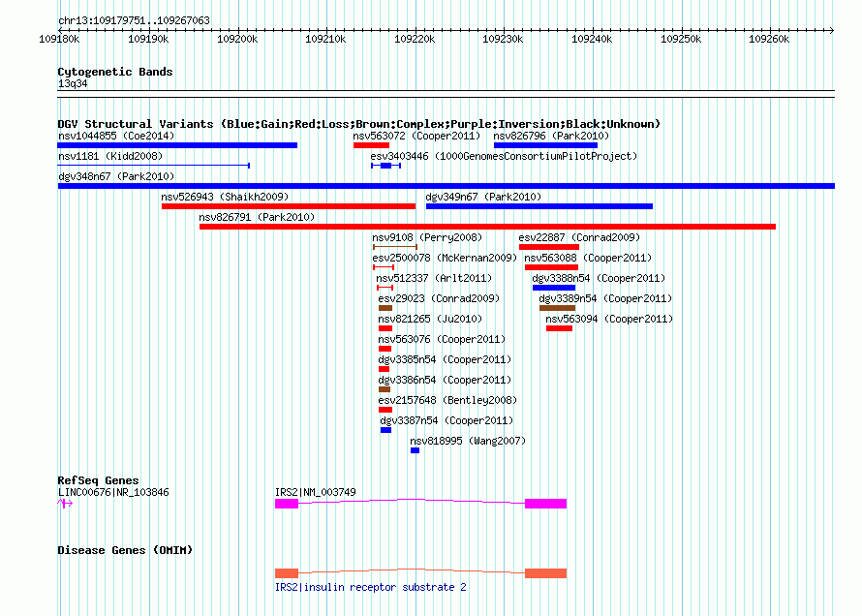This screenshot has width=862, height=616.
Task: Click the 109240k ruler mark
Action: (x=592, y=39)
